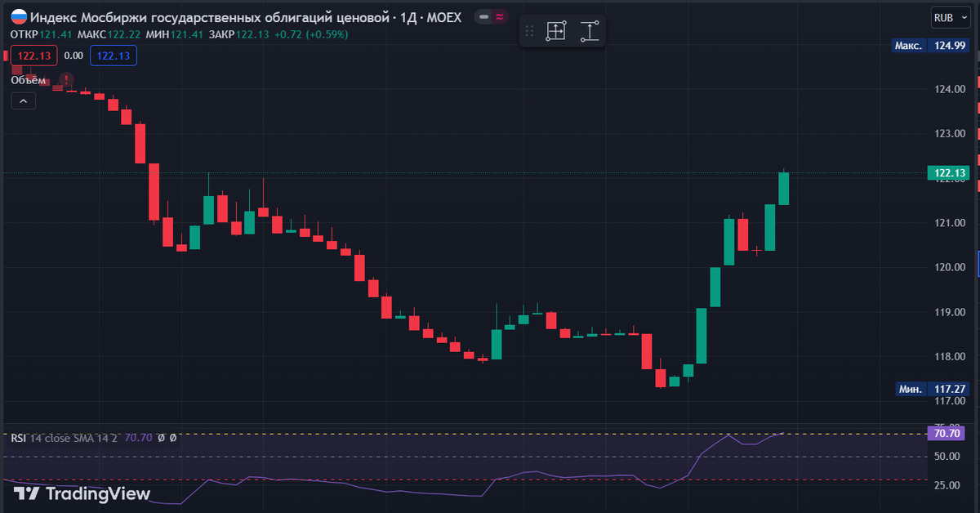The height and width of the screenshot is (513, 980).
Task: Select the RSI indicator legend label
Action: (64, 438)
